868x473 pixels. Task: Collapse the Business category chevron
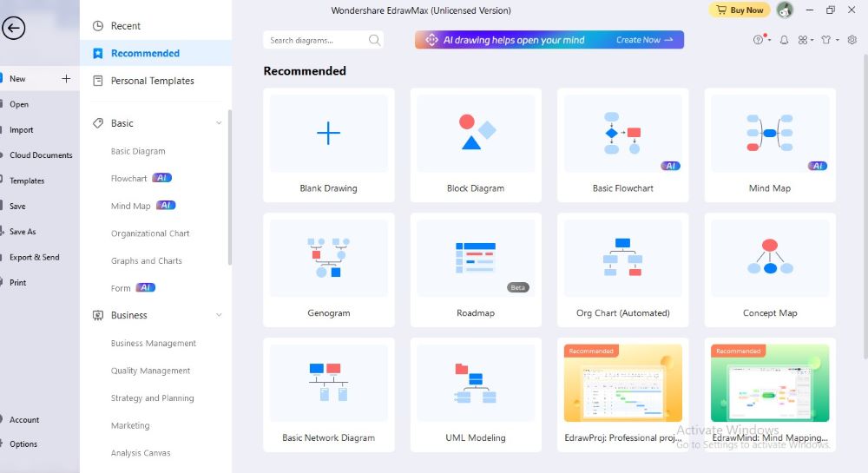point(219,315)
